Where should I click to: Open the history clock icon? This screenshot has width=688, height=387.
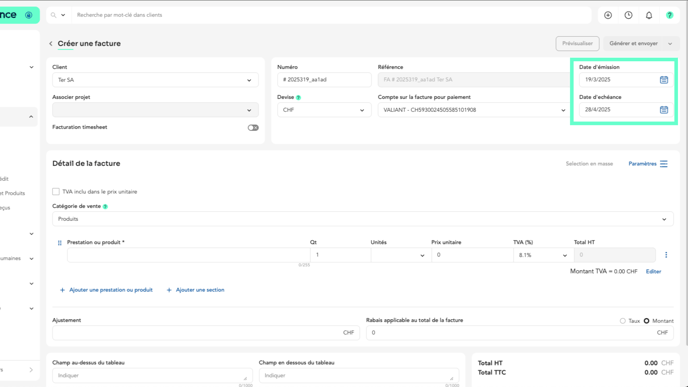click(628, 15)
